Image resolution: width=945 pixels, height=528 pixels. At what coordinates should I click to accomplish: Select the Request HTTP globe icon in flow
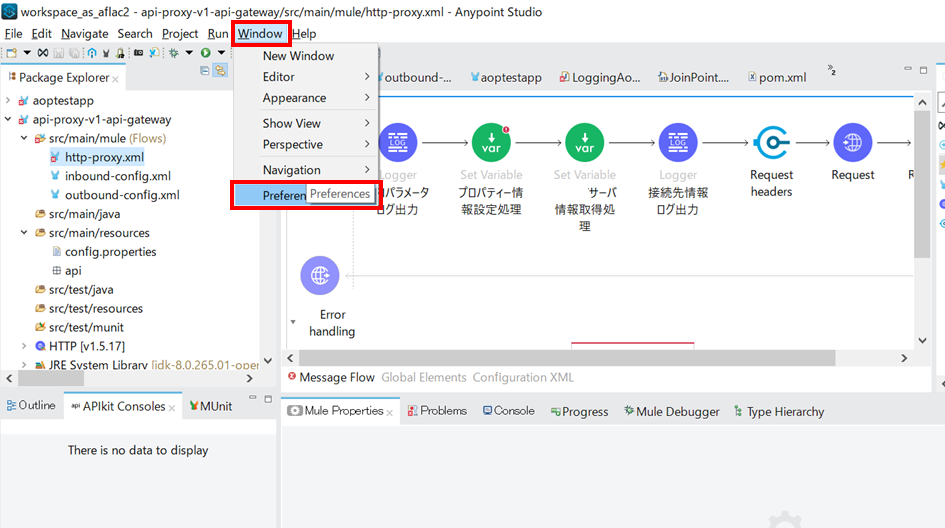click(852, 144)
